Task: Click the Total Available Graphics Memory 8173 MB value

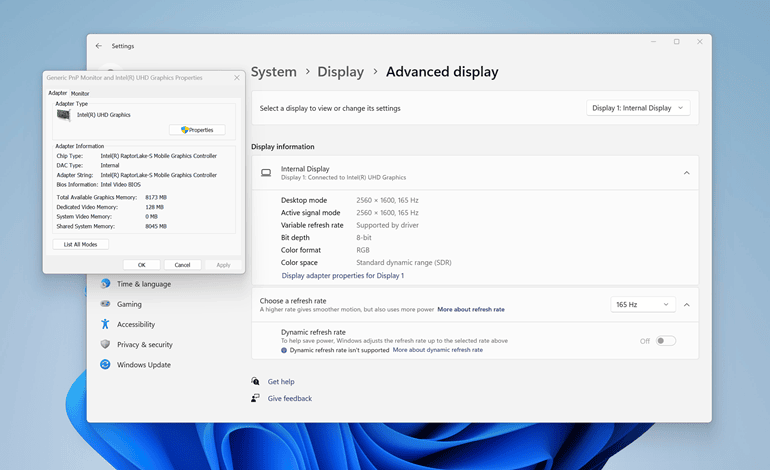Action: [x=156, y=197]
